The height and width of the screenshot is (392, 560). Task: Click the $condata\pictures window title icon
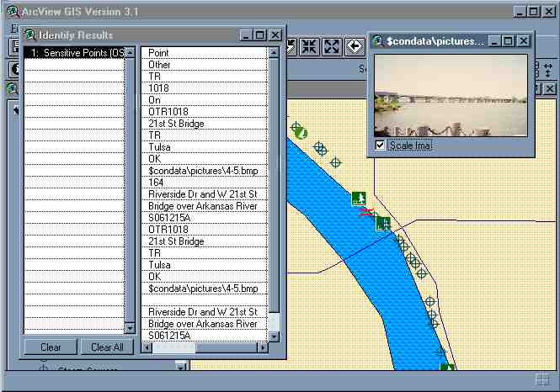pyautogui.click(x=378, y=41)
